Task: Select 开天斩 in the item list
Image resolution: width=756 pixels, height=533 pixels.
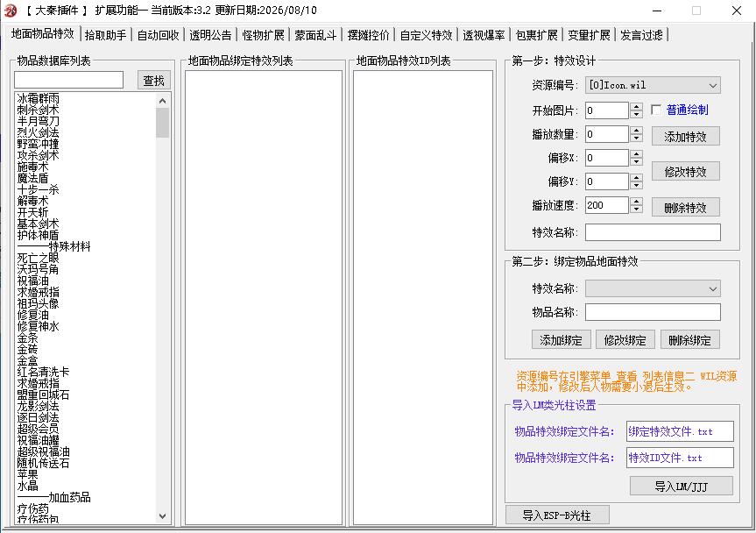Action: tap(32, 212)
